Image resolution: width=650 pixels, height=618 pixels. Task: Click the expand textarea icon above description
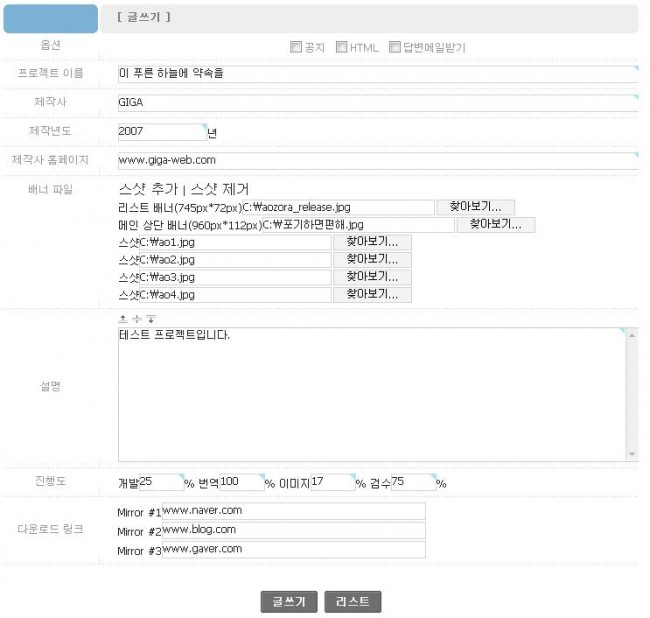tap(150, 318)
